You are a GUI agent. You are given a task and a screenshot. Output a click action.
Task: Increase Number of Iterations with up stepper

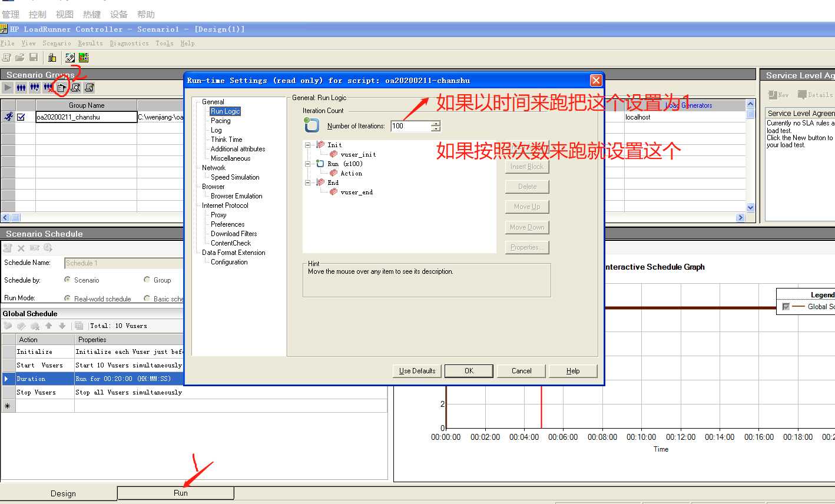pos(435,123)
